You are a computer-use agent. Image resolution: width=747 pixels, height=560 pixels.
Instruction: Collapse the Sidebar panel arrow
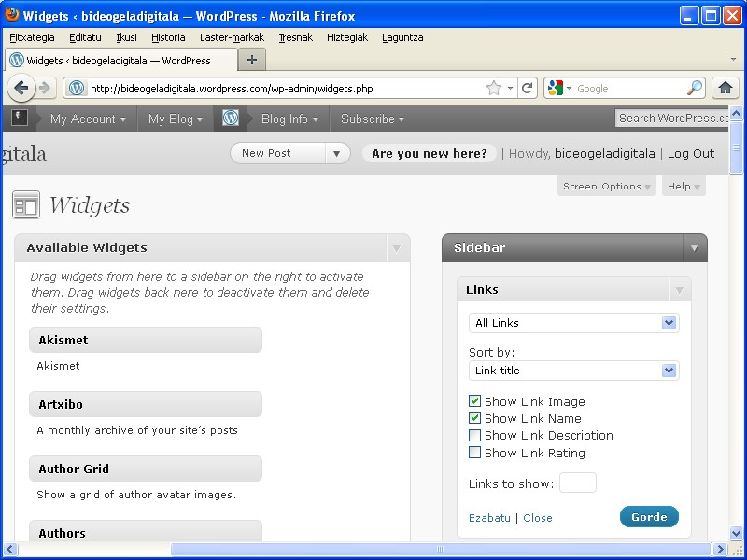pos(694,248)
